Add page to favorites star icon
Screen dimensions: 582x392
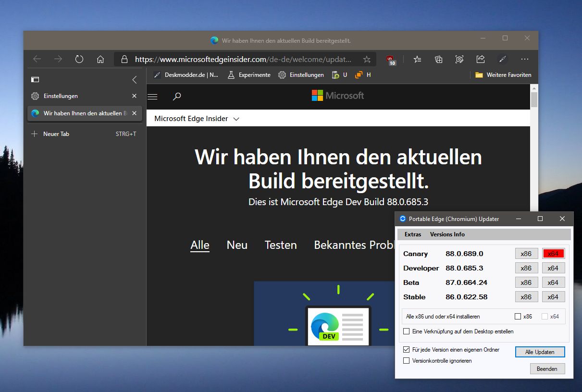(367, 60)
